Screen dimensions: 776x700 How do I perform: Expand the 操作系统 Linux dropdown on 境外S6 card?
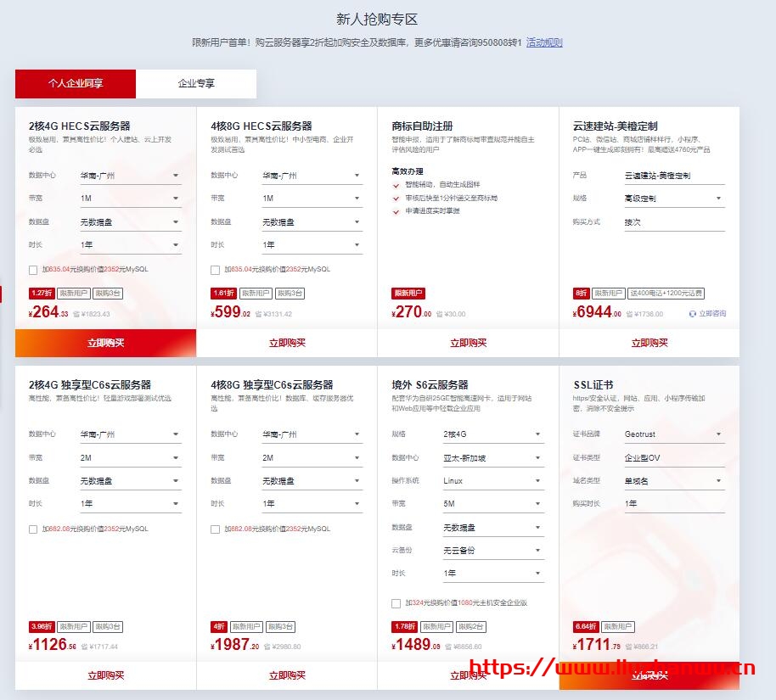coord(493,479)
